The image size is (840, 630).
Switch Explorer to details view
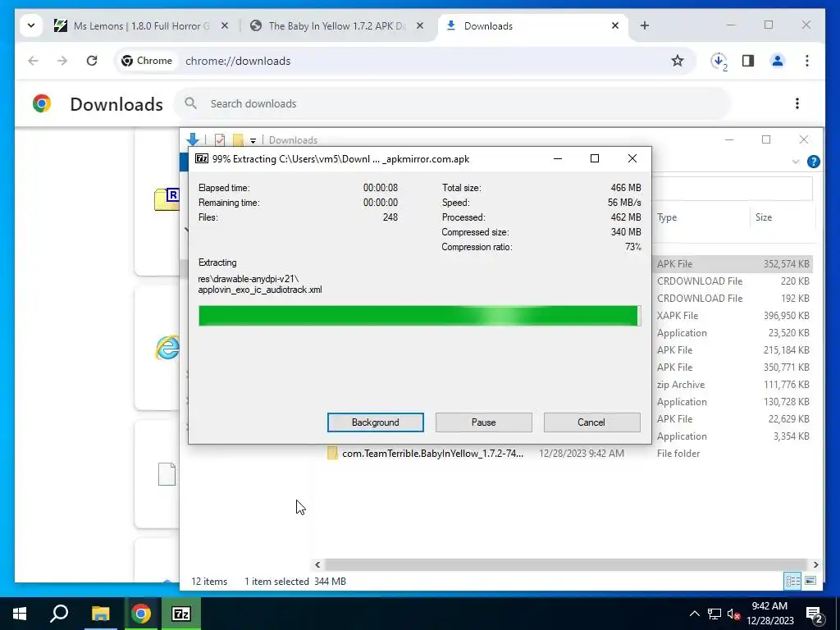point(792,581)
